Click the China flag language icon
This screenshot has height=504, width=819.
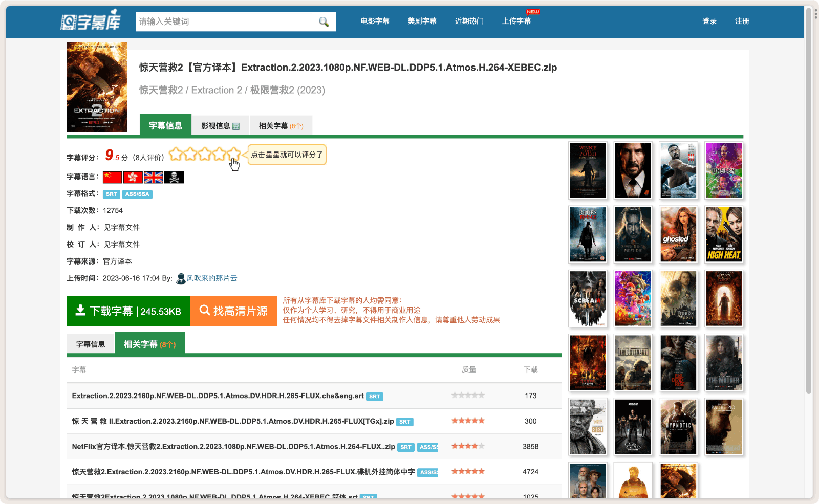[x=112, y=177]
